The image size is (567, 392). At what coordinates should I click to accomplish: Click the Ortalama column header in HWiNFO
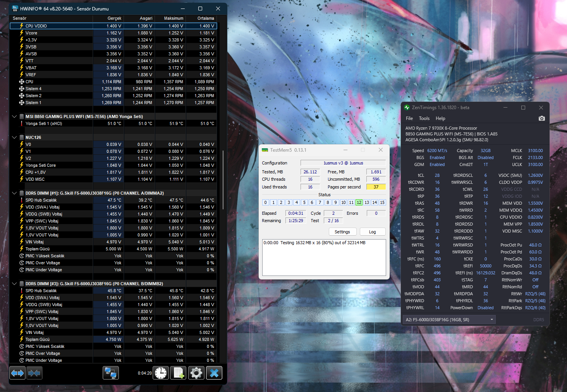click(x=201, y=18)
